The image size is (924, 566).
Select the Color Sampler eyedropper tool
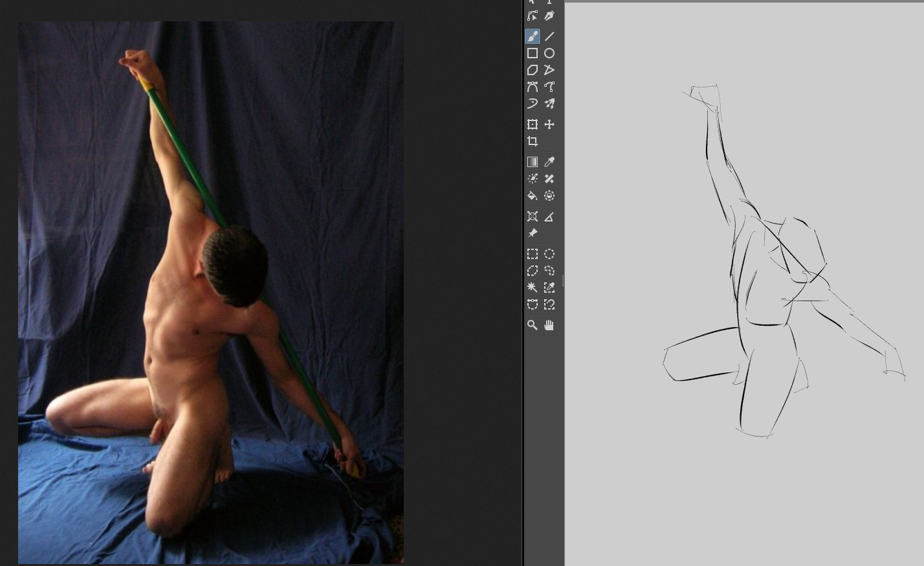click(549, 162)
